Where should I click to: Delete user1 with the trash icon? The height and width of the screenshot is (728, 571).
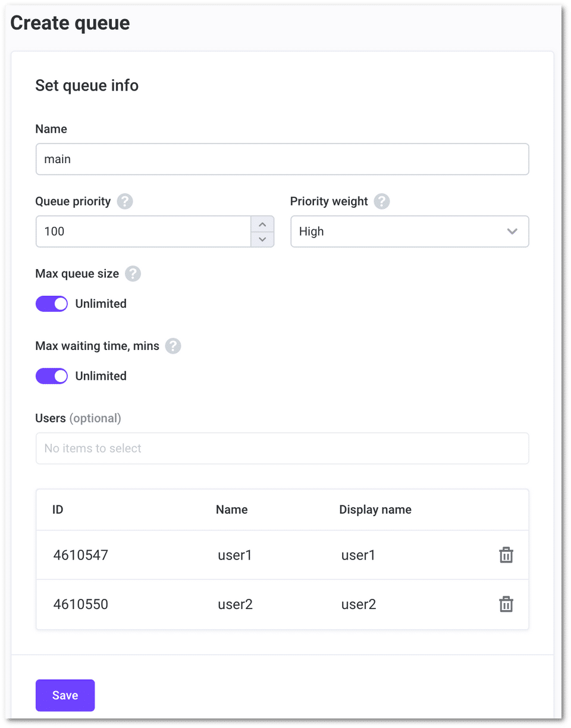[x=506, y=555]
